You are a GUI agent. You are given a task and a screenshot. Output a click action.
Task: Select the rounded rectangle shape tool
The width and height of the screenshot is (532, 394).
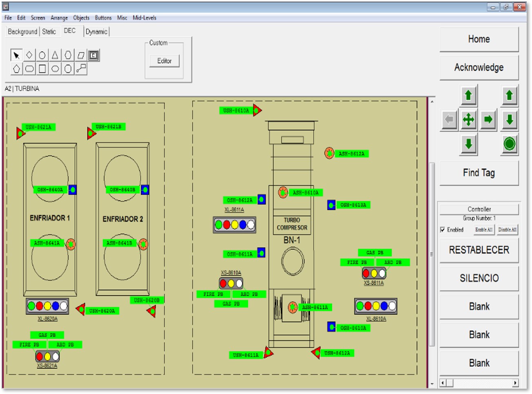(x=29, y=69)
